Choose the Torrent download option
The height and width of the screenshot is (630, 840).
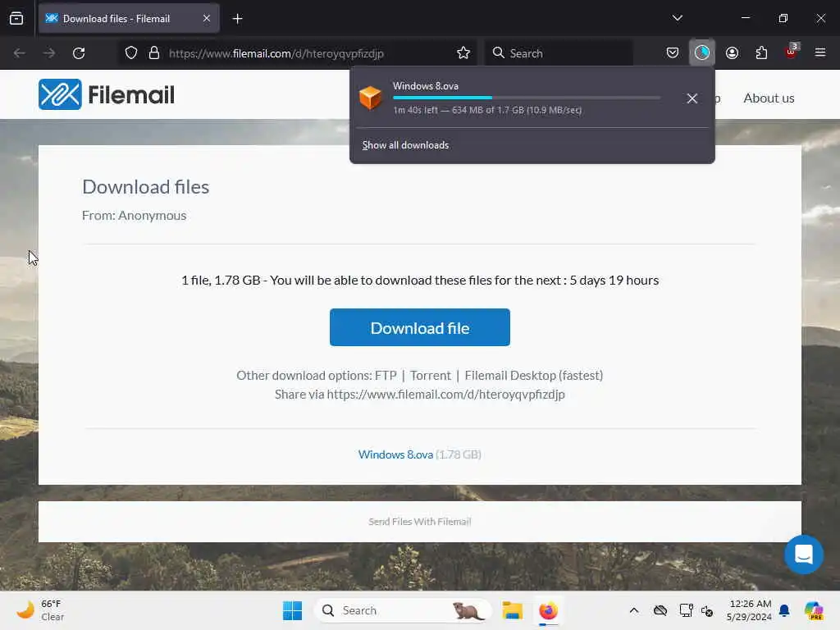coord(430,376)
